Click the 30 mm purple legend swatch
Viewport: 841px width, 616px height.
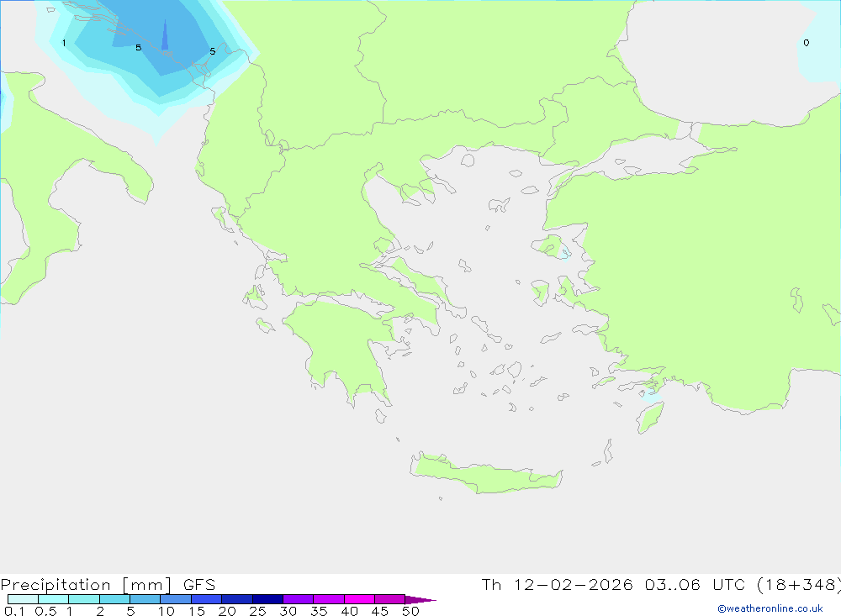click(299, 599)
